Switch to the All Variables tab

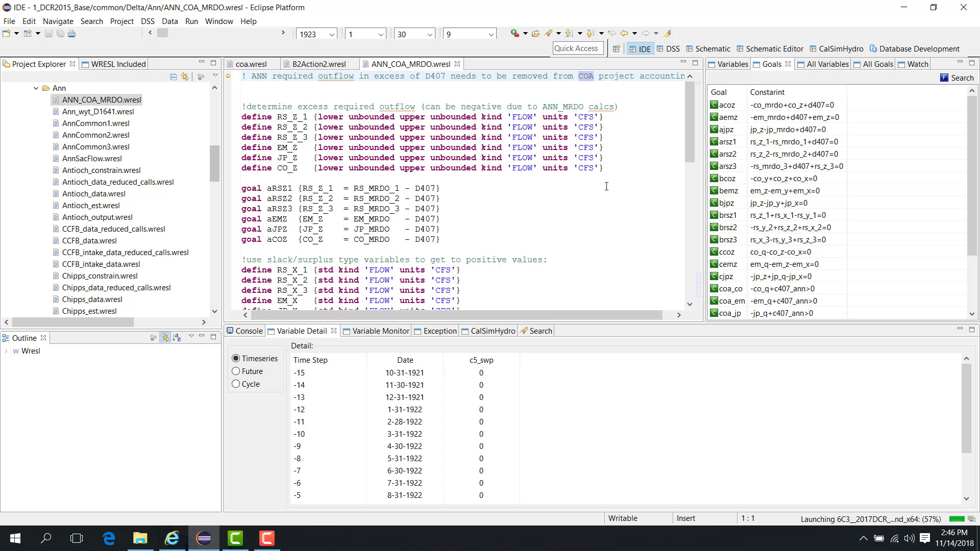point(823,64)
